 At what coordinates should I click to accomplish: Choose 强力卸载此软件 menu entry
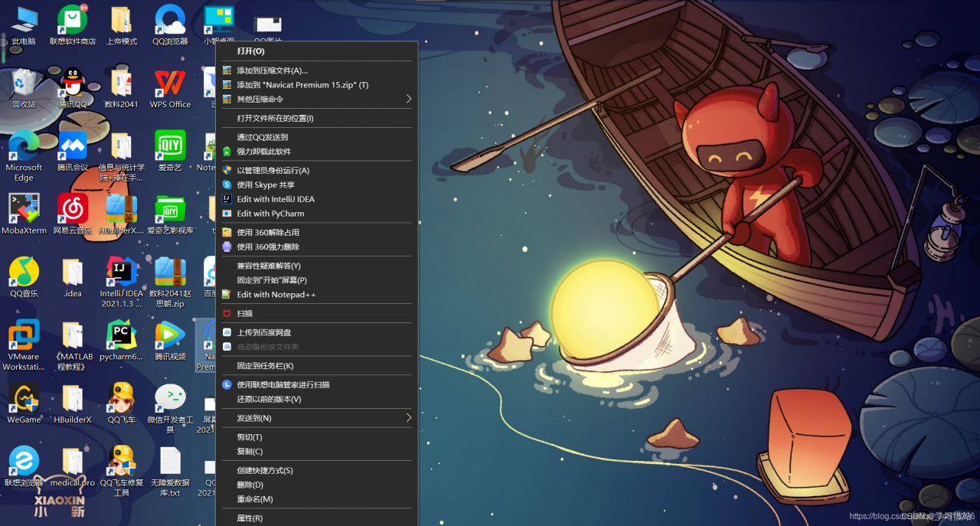pos(317,152)
